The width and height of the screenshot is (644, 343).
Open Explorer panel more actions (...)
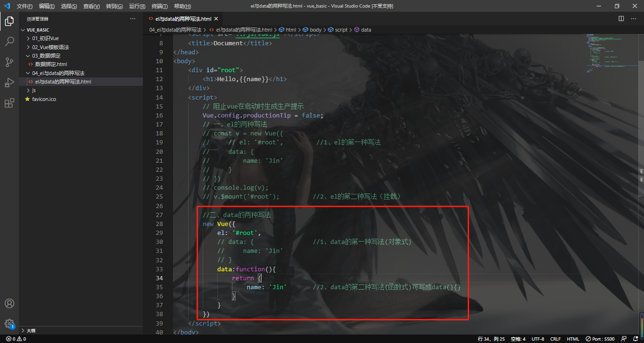tap(132, 19)
